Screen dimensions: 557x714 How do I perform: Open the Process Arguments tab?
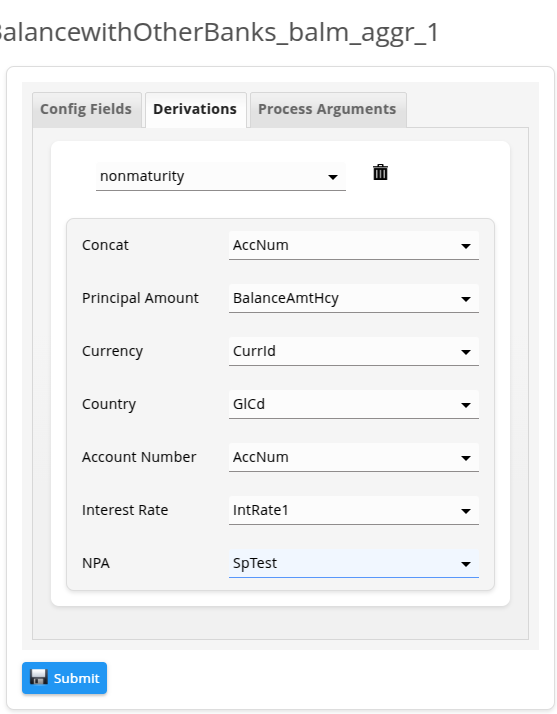click(328, 109)
